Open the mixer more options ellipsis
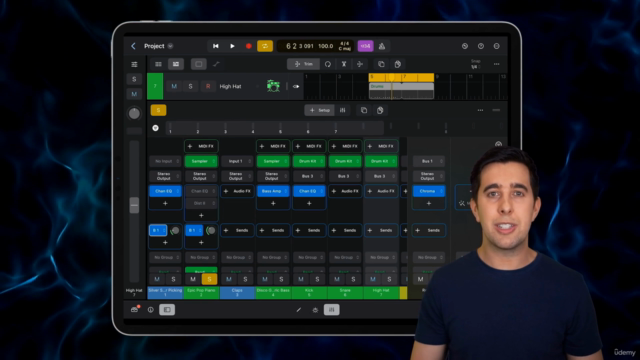 [x=480, y=110]
